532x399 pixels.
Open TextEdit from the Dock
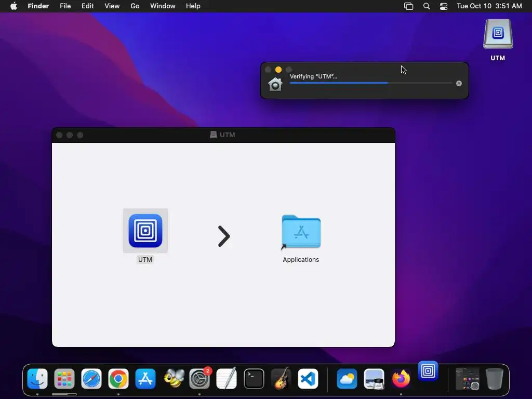pyautogui.click(x=227, y=379)
